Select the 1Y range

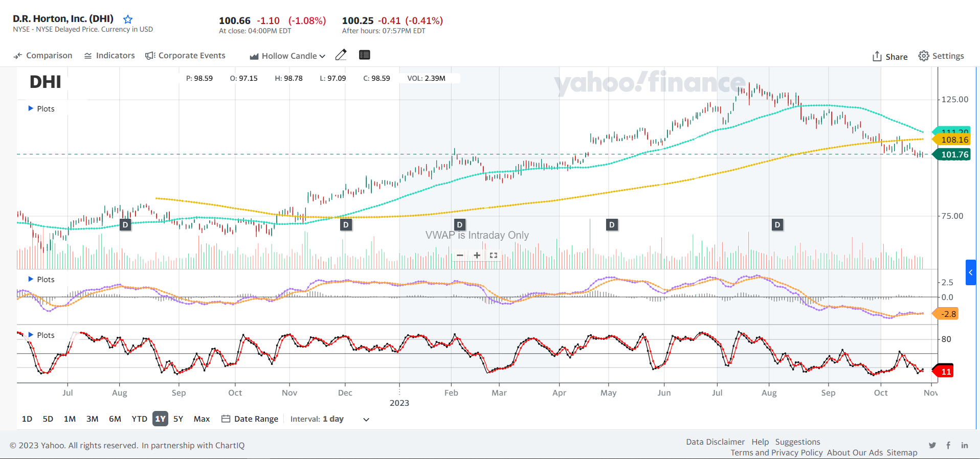pos(160,419)
